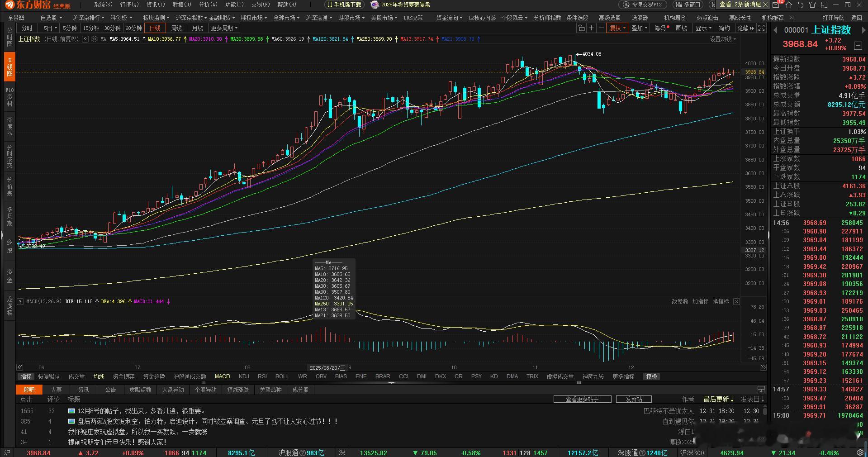Switch to the 大事 tab
868x457 pixels.
[56, 390]
